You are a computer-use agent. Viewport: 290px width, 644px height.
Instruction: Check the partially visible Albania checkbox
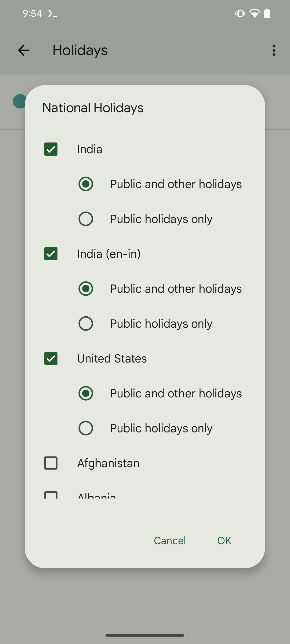51,495
